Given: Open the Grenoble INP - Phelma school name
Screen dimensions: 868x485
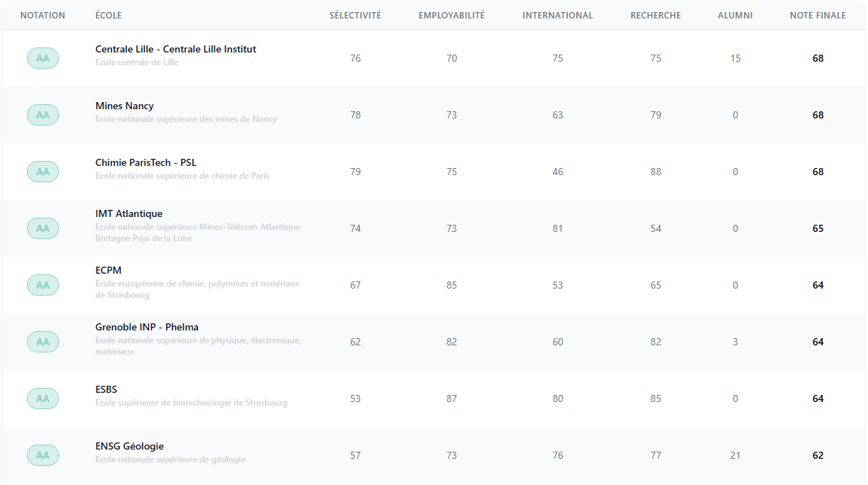Looking at the screenshot, I should (147, 327).
